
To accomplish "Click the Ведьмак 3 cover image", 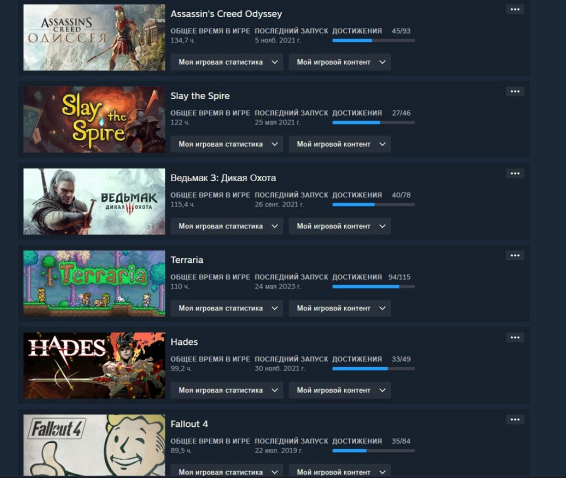I will click(x=94, y=201).
